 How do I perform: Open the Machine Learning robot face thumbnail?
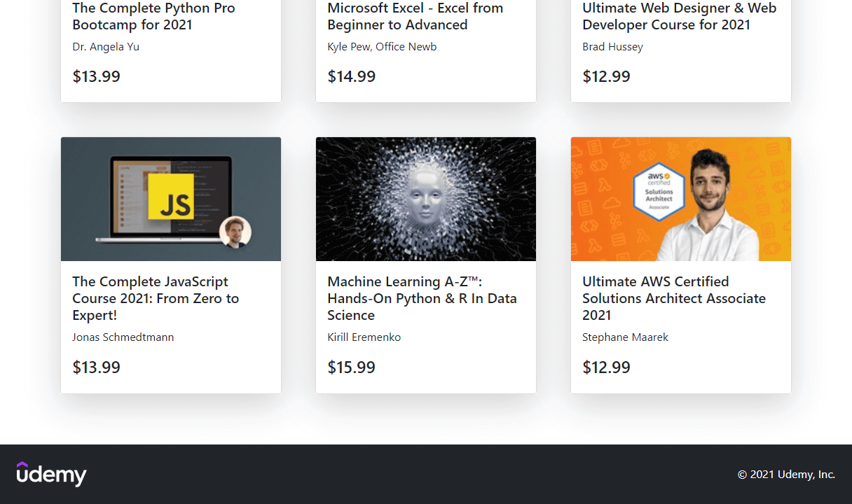point(426,199)
